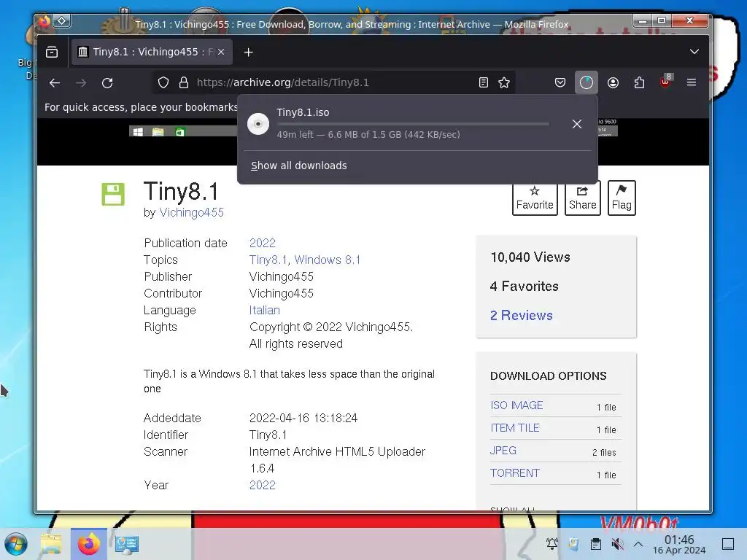The image size is (747, 560).
Task: Open the Tiny8.1 topic link
Action: pyautogui.click(x=268, y=260)
